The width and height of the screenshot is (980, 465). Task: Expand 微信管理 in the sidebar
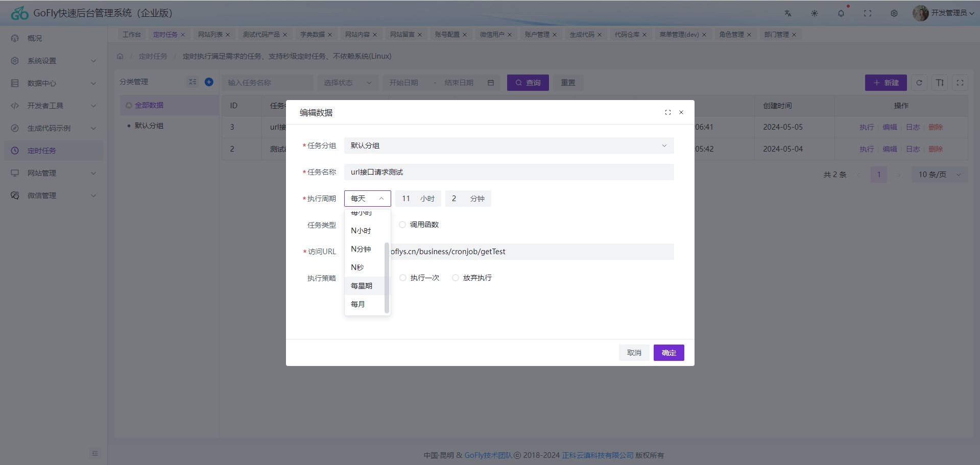tap(54, 195)
